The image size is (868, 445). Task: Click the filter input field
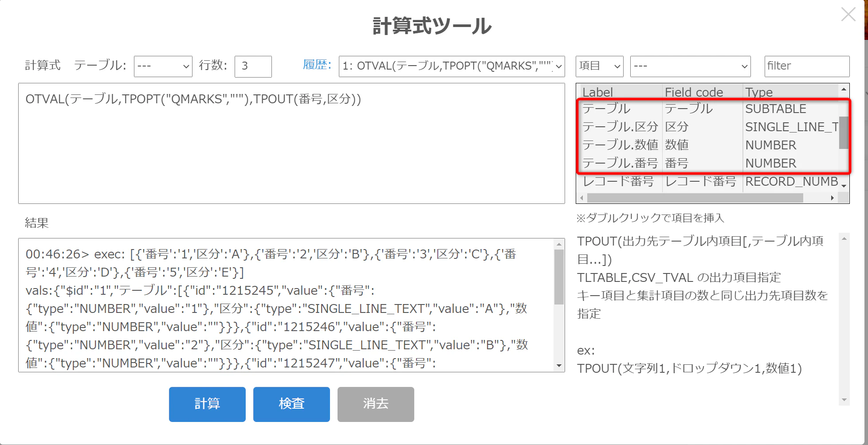pos(807,66)
